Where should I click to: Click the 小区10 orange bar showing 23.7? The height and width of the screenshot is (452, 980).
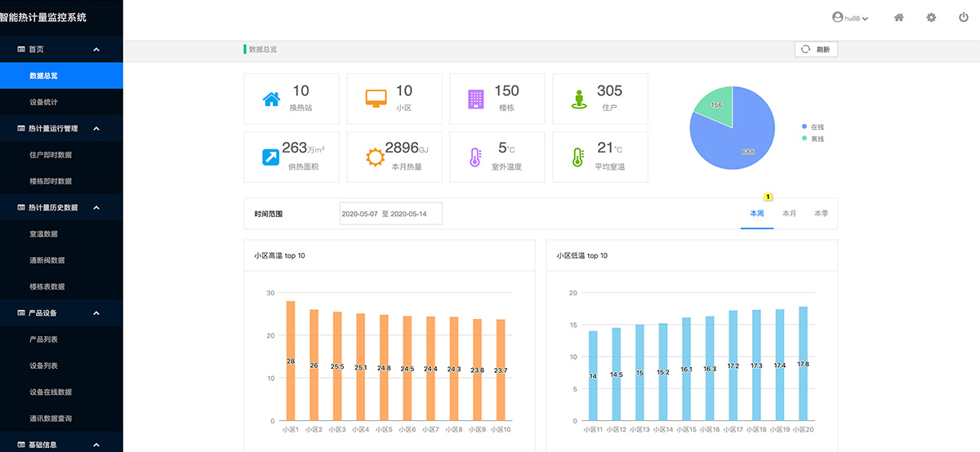tap(501, 370)
